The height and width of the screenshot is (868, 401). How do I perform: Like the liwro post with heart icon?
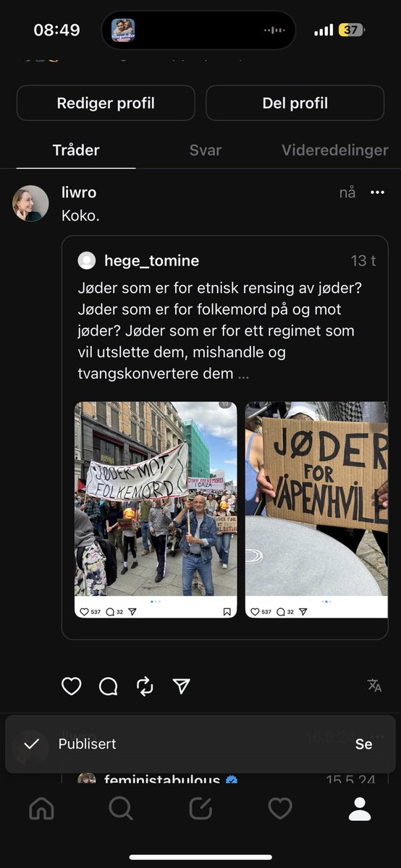click(x=71, y=686)
